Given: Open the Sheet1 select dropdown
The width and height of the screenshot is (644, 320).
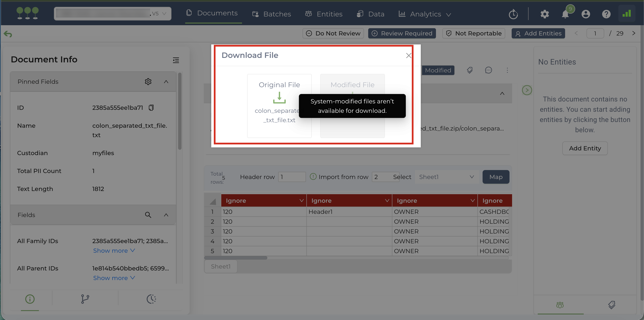Looking at the screenshot, I should tap(446, 177).
